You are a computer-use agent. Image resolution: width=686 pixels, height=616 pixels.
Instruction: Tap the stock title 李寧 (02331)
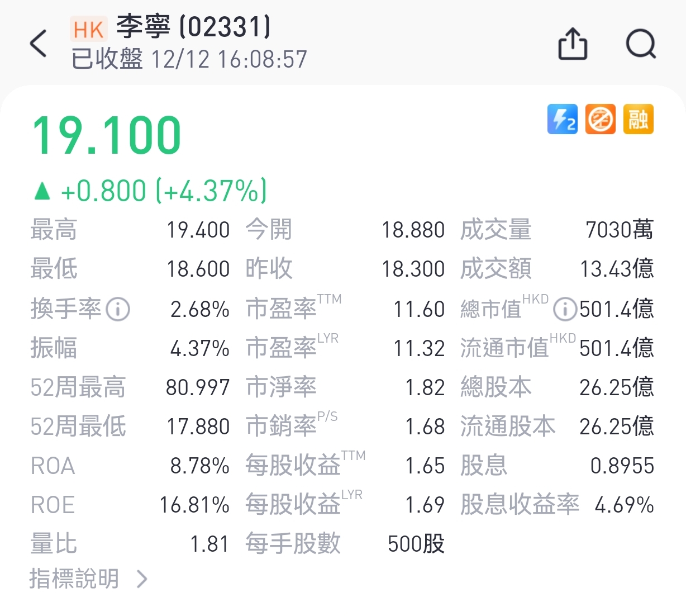[193, 27]
